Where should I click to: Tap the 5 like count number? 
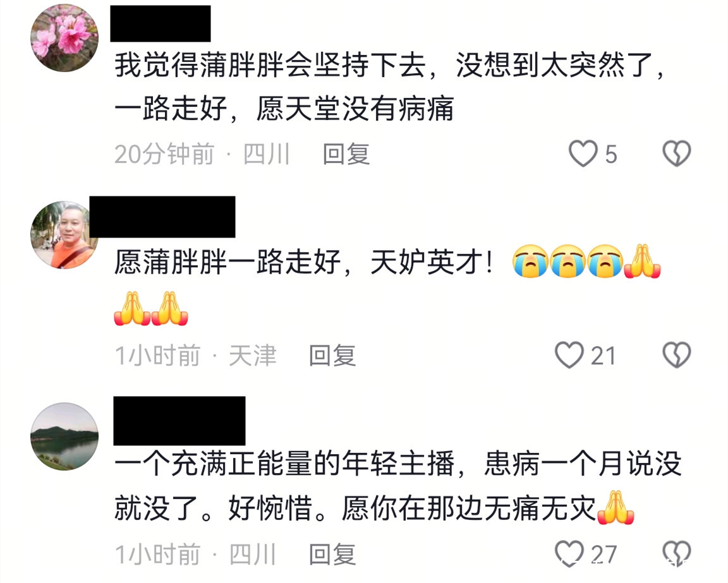[x=611, y=155]
